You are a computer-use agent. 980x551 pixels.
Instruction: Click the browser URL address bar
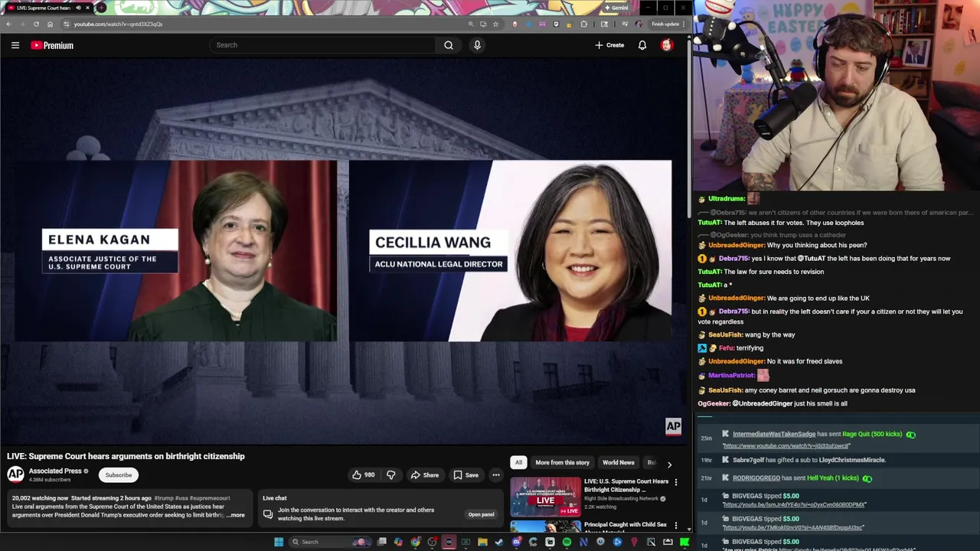click(x=268, y=24)
